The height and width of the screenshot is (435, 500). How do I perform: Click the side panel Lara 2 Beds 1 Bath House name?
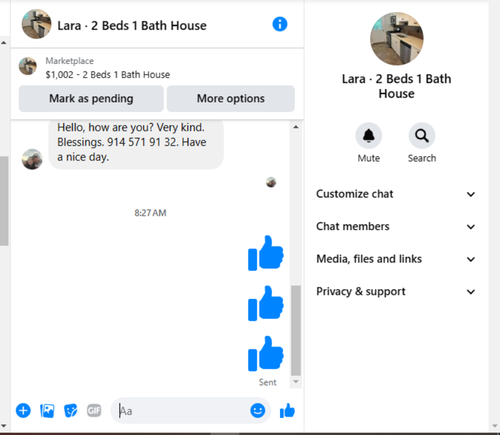pos(396,86)
